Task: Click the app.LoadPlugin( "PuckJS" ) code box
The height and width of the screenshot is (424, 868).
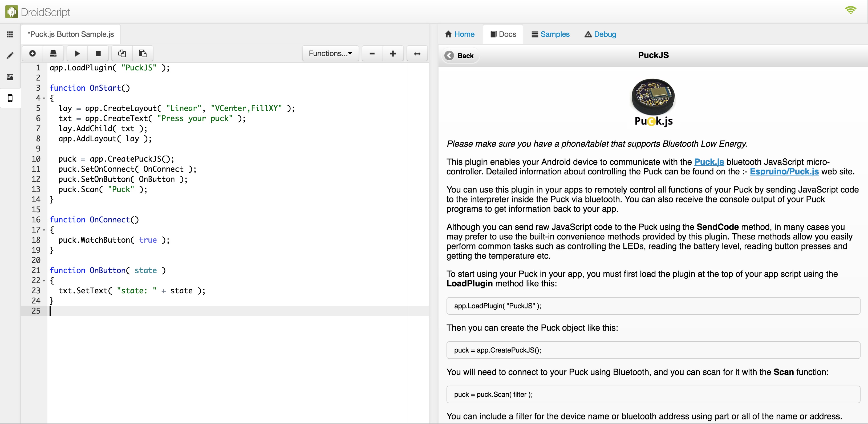Action: (x=653, y=306)
